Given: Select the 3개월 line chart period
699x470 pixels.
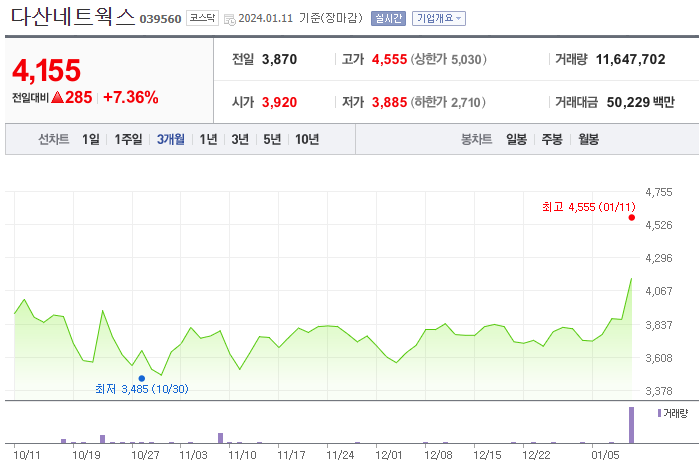Looking at the screenshot, I should [x=170, y=140].
